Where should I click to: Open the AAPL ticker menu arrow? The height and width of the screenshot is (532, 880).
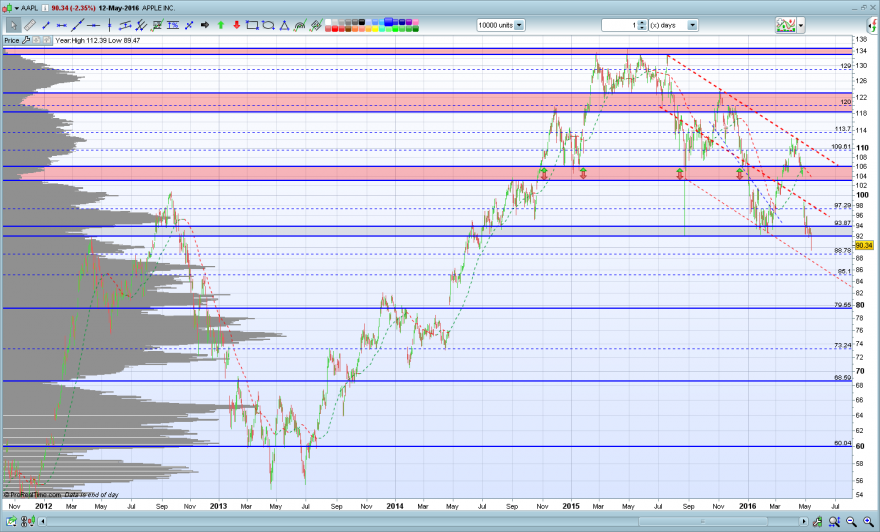(x=17, y=8)
